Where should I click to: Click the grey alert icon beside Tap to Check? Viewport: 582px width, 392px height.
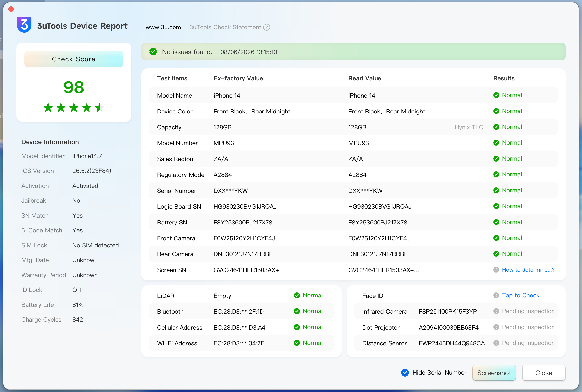click(496, 296)
